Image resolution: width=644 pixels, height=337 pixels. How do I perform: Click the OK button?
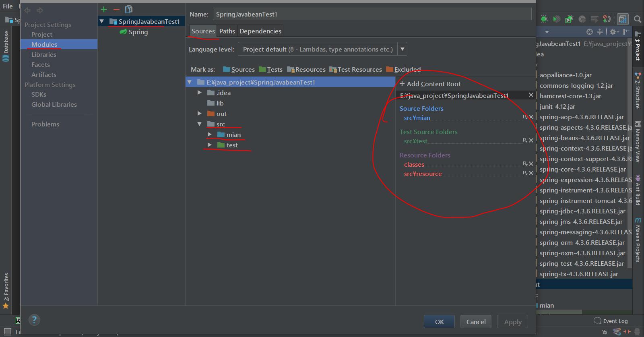(439, 322)
